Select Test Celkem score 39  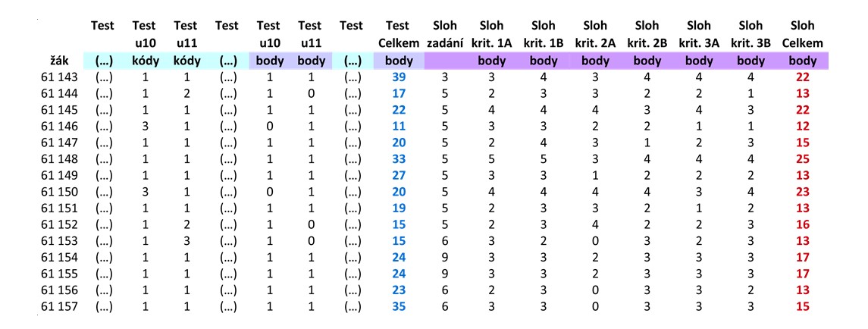coord(399,77)
